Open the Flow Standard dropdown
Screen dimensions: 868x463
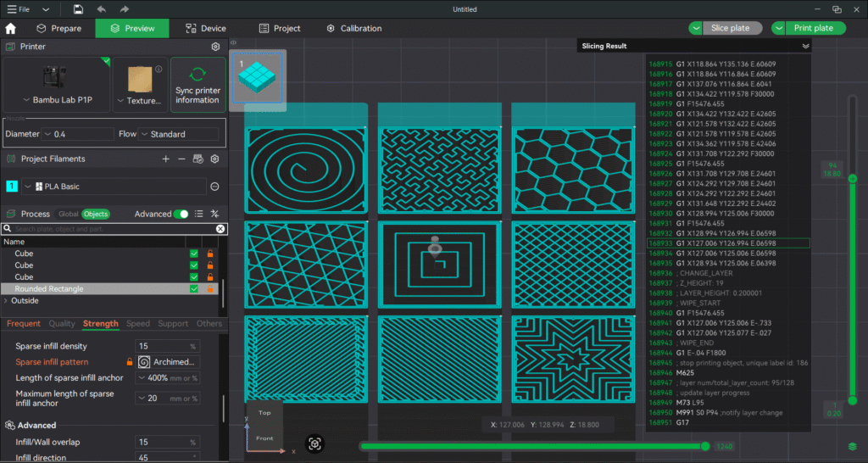click(x=178, y=134)
